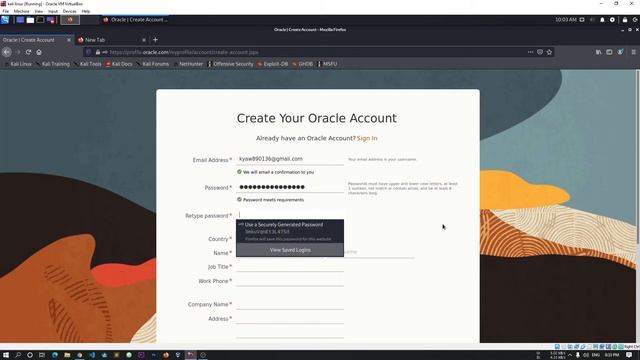Viewport: 640px width, 360px height.
Task: Choose Use a Securely Generated Password
Action: (290, 231)
